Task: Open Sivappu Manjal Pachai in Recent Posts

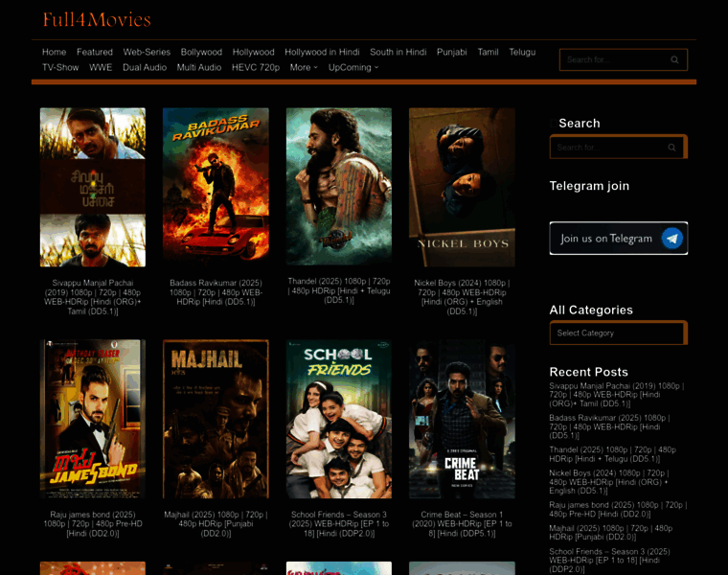Action: tap(617, 395)
